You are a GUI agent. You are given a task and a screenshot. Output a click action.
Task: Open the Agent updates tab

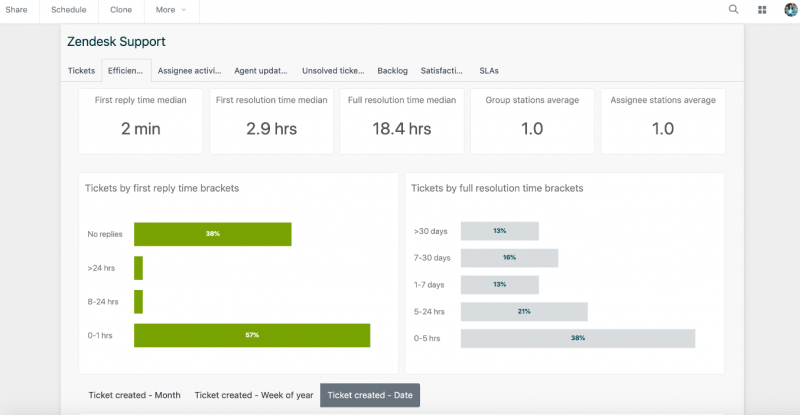tap(261, 70)
